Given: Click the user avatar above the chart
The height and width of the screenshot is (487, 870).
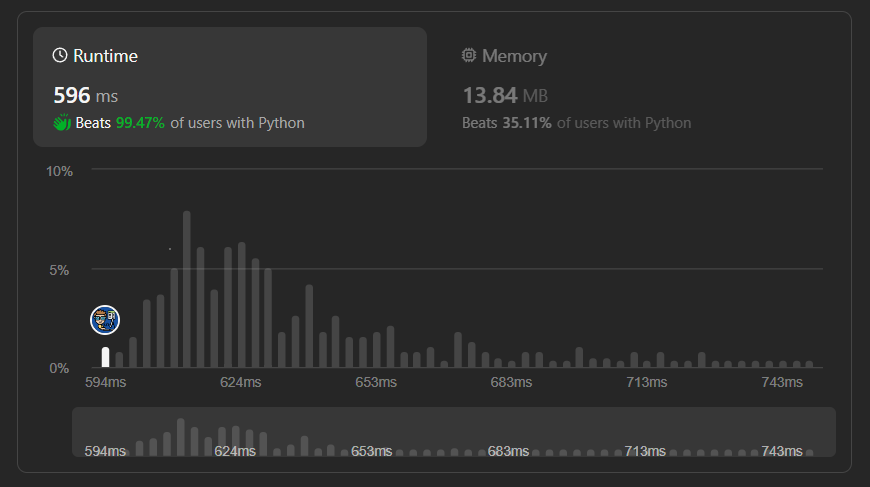Looking at the screenshot, I should coord(105,320).
